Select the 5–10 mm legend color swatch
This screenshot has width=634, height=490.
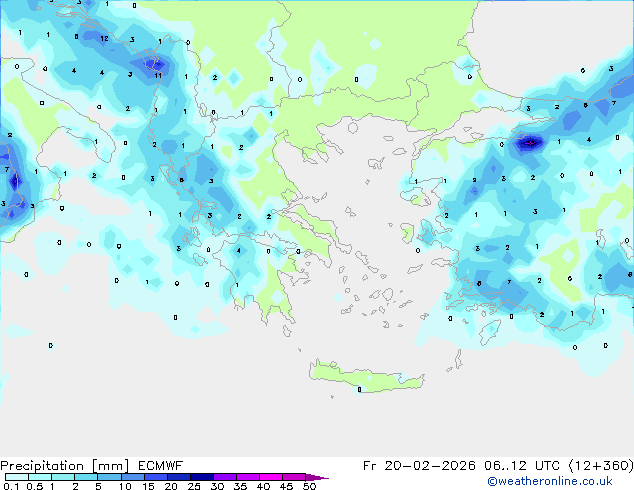109,477
